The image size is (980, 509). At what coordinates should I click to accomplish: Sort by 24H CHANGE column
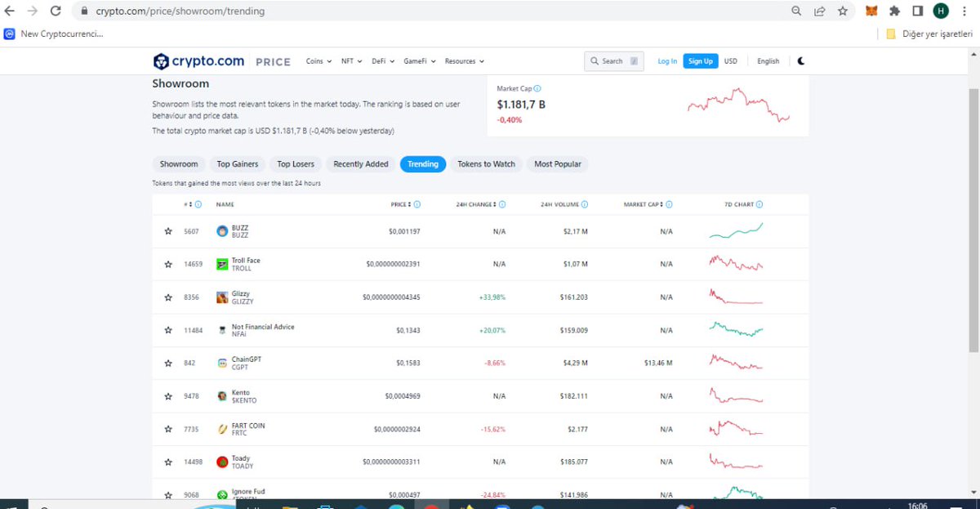(x=475, y=204)
